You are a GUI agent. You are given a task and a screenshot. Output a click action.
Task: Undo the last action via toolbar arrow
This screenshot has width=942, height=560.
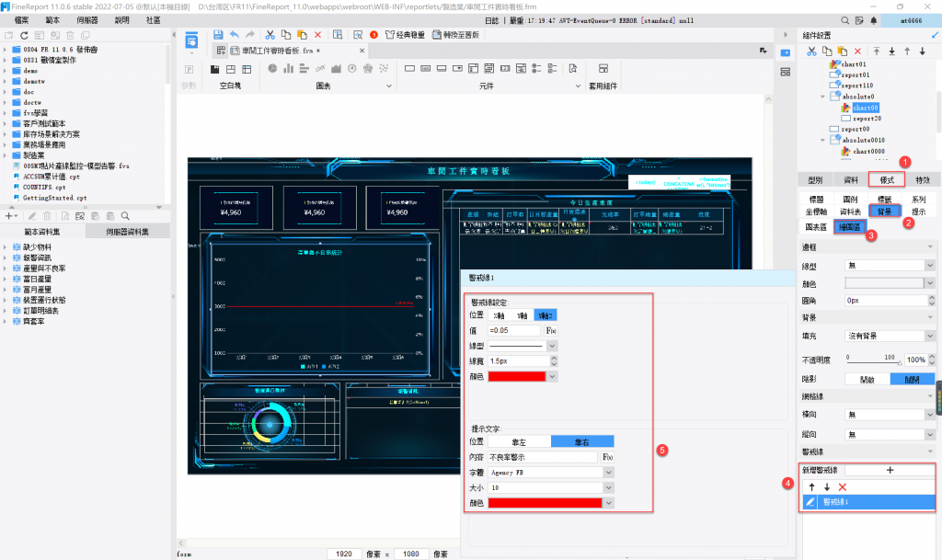coord(235,35)
